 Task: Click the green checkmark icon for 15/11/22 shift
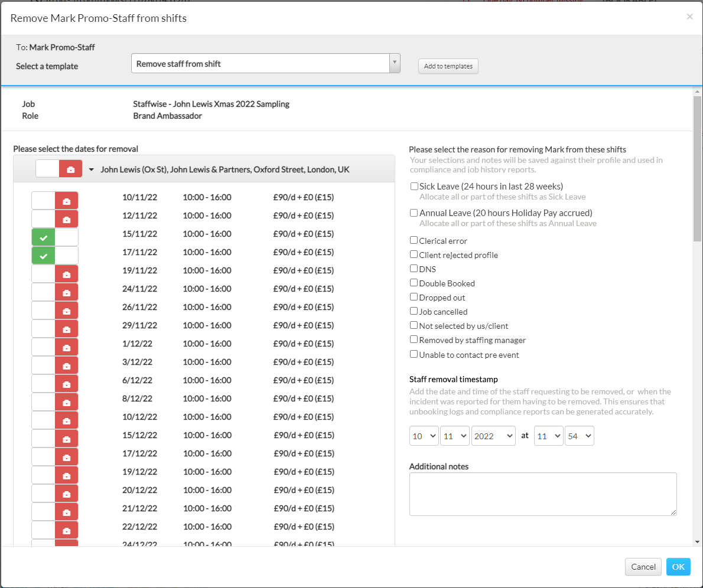43,238
